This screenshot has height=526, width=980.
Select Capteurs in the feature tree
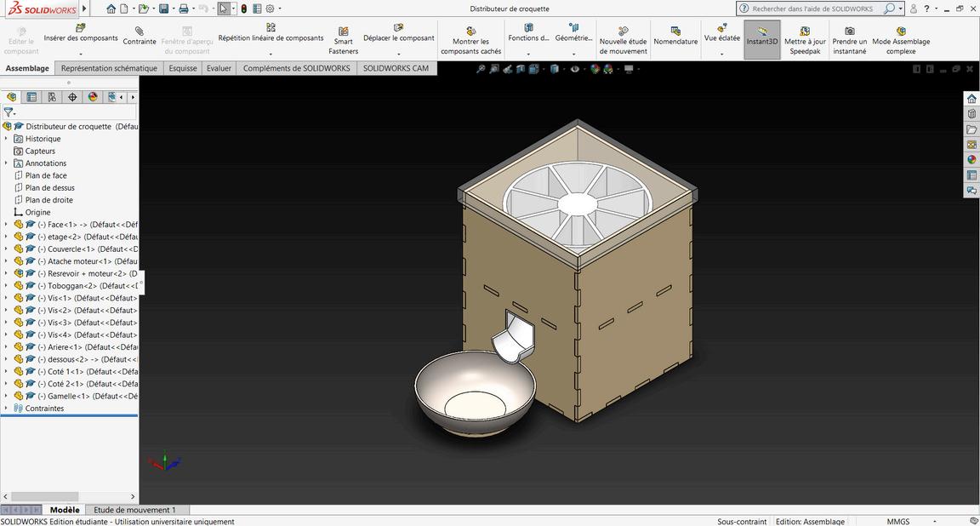point(40,152)
